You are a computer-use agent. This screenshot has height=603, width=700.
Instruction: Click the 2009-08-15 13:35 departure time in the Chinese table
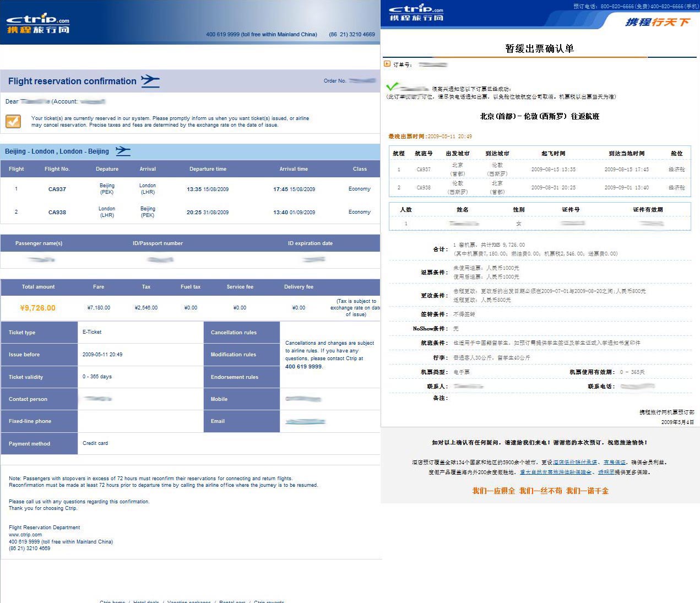click(554, 170)
